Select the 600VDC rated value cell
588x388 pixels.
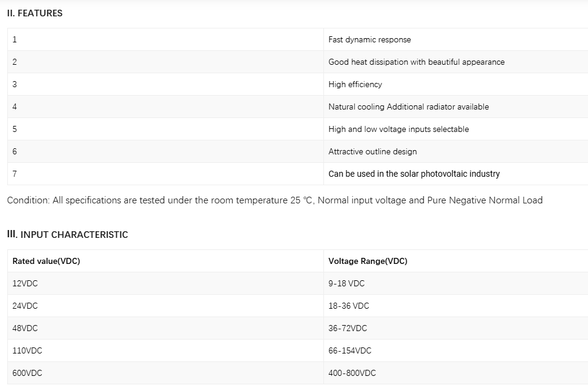tap(165, 373)
